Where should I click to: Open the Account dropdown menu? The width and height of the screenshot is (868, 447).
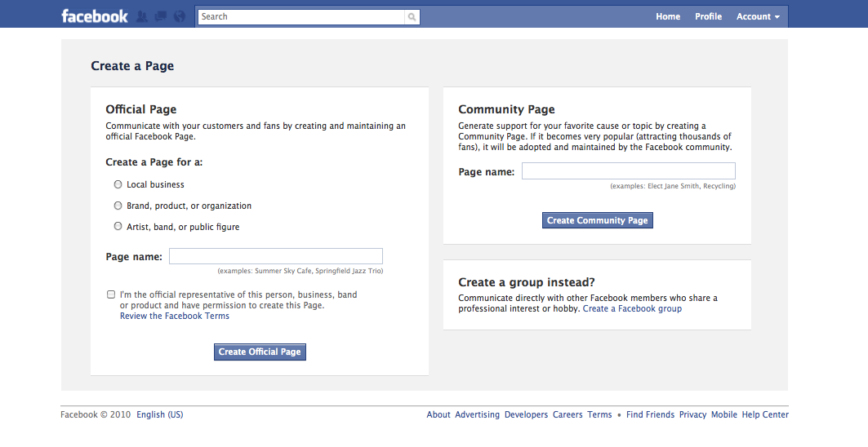click(758, 16)
